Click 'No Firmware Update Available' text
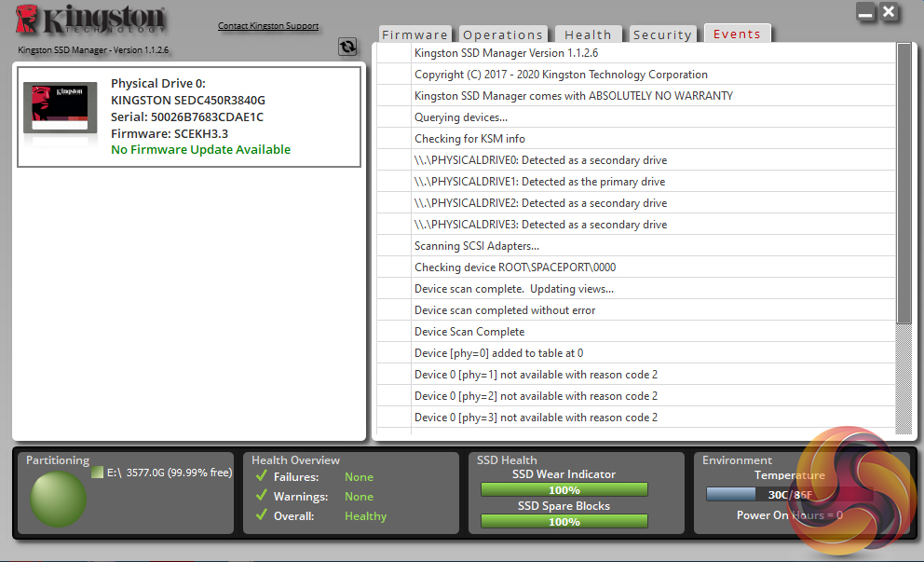 click(201, 150)
